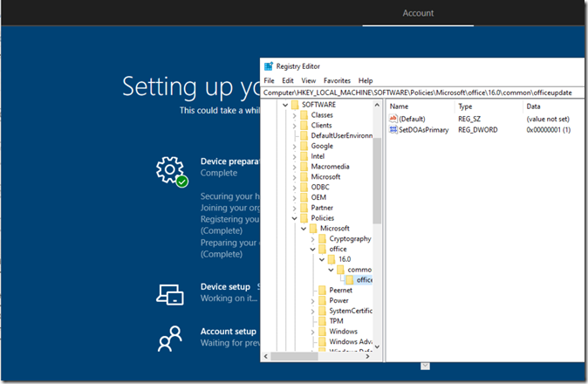Click the Device preparation gear icon
The width and height of the screenshot is (588, 384).
coord(169,170)
